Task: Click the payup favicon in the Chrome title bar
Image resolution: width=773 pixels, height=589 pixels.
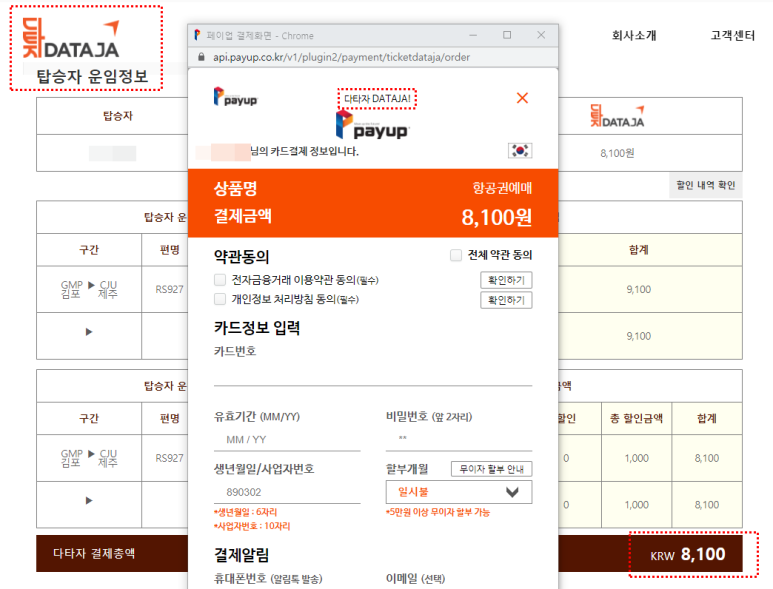Action: [197, 35]
